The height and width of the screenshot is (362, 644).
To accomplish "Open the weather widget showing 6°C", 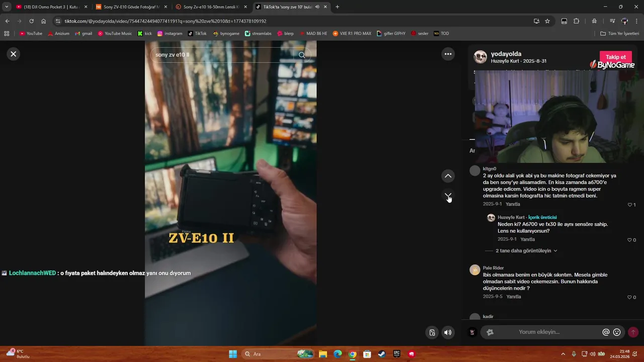I will click(x=18, y=353).
